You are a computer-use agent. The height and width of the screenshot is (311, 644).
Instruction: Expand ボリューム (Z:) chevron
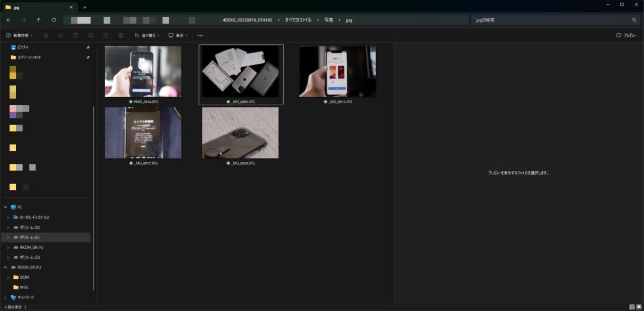[x=8, y=257]
